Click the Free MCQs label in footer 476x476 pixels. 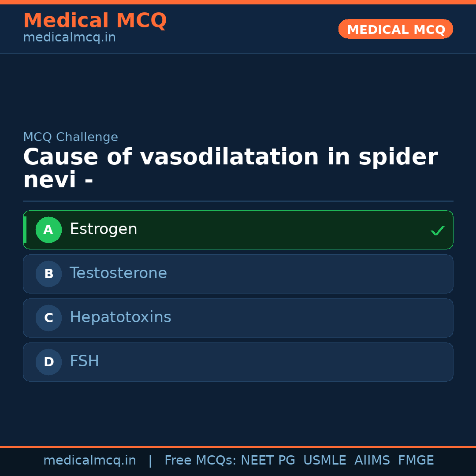(201, 461)
